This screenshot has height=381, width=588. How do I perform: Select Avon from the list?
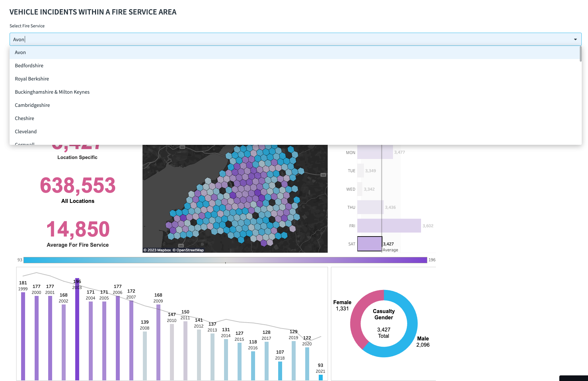click(20, 52)
